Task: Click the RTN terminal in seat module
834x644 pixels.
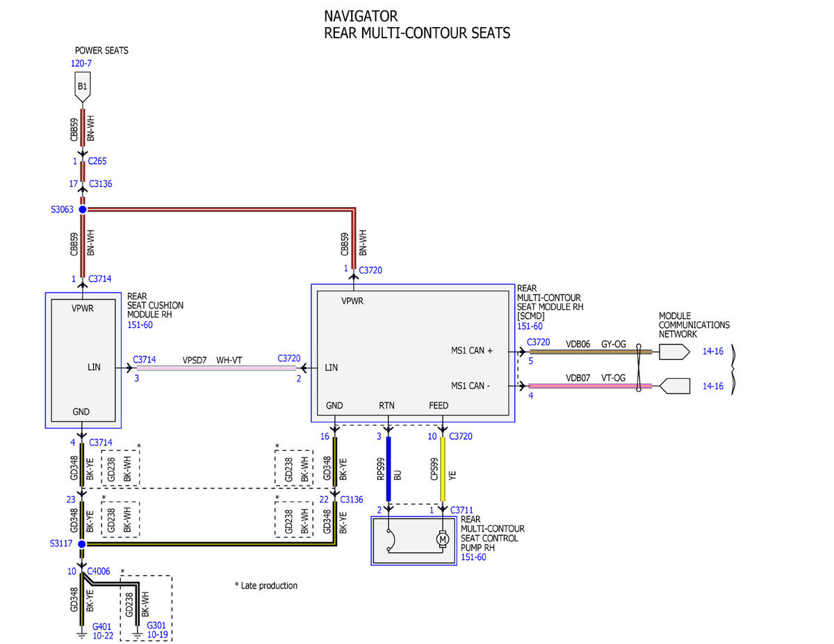Action: tap(386, 406)
